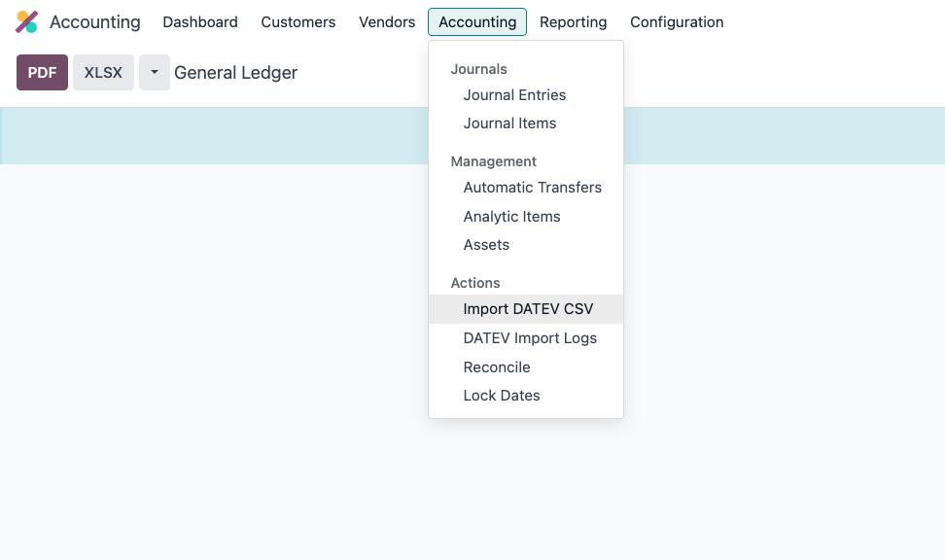
Task: Expand the export options caret next to XLSX
Action: click(x=155, y=72)
